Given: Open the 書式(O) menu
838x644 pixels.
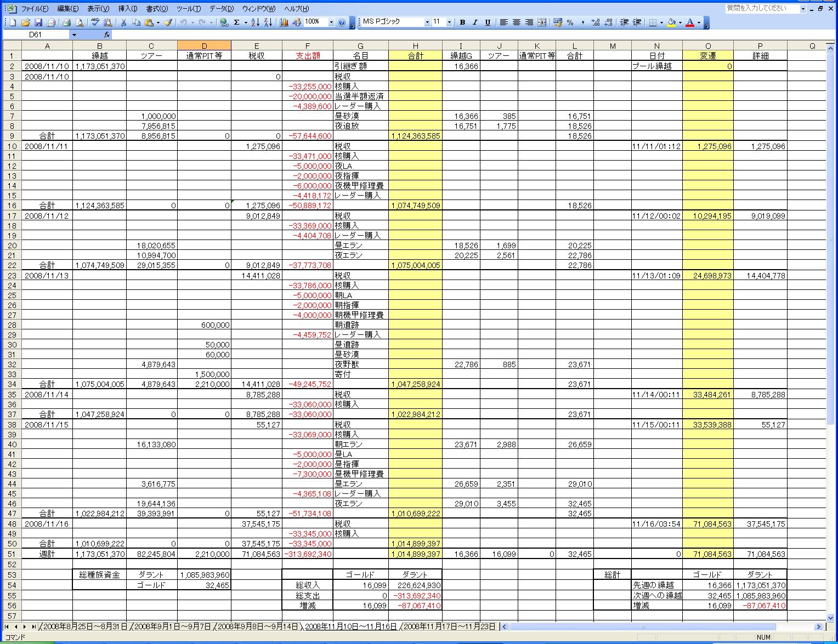Looking at the screenshot, I should (x=157, y=9).
